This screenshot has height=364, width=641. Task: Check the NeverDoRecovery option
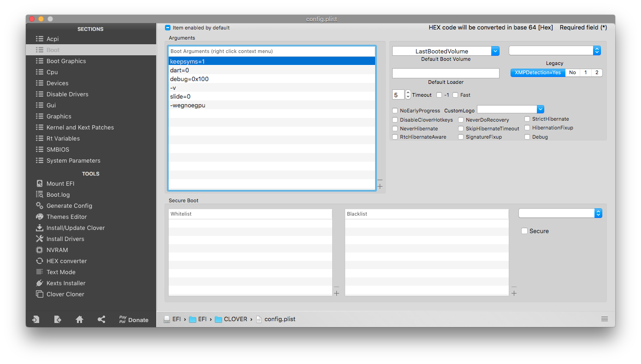[x=461, y=120]
